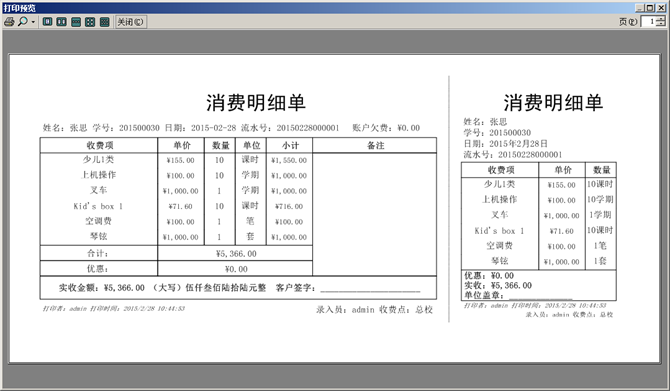Screen dimensions: 670x391
Task: Click the large left 消费明细单 title
Action: pos(256,103)
